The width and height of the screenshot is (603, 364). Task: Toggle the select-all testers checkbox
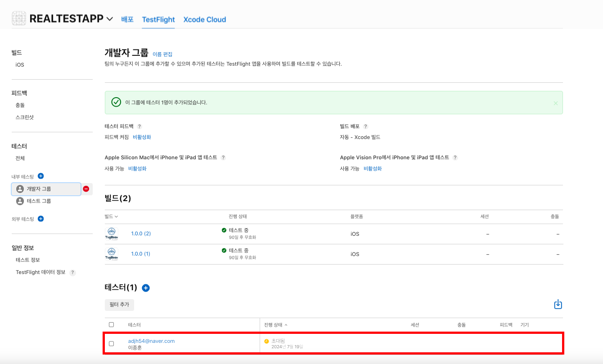(112, 324)
